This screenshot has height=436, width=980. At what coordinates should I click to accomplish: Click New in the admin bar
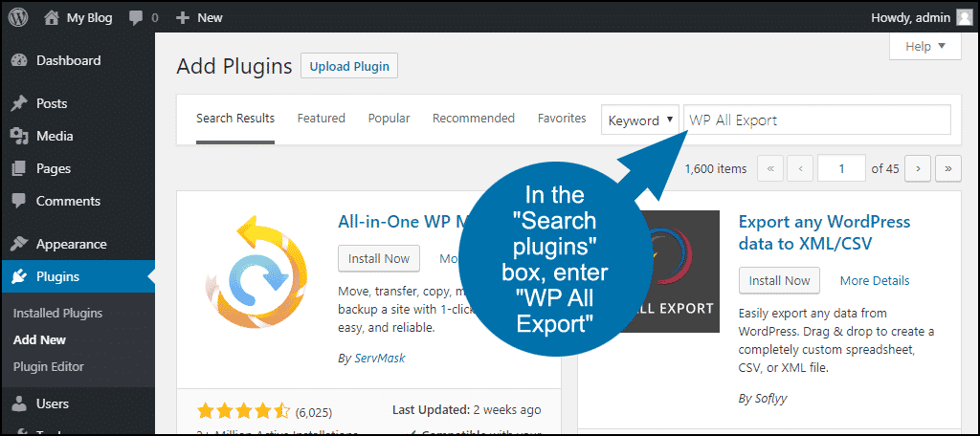coord(210,18)
